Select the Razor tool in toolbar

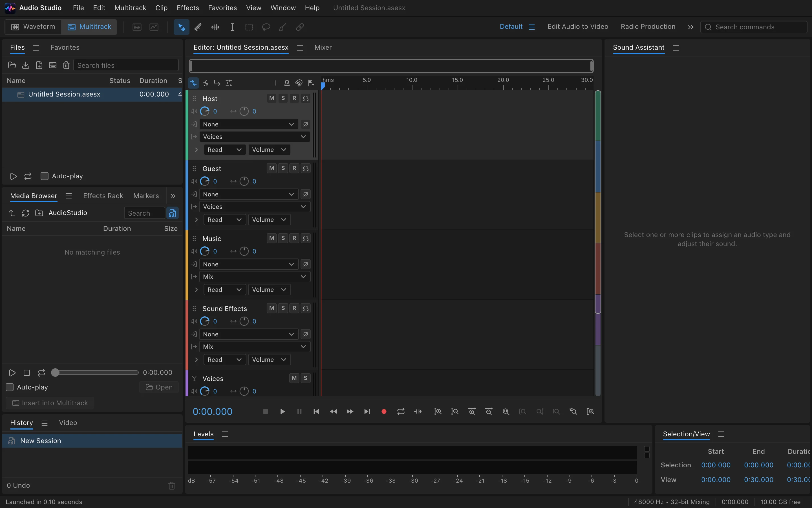198,27
